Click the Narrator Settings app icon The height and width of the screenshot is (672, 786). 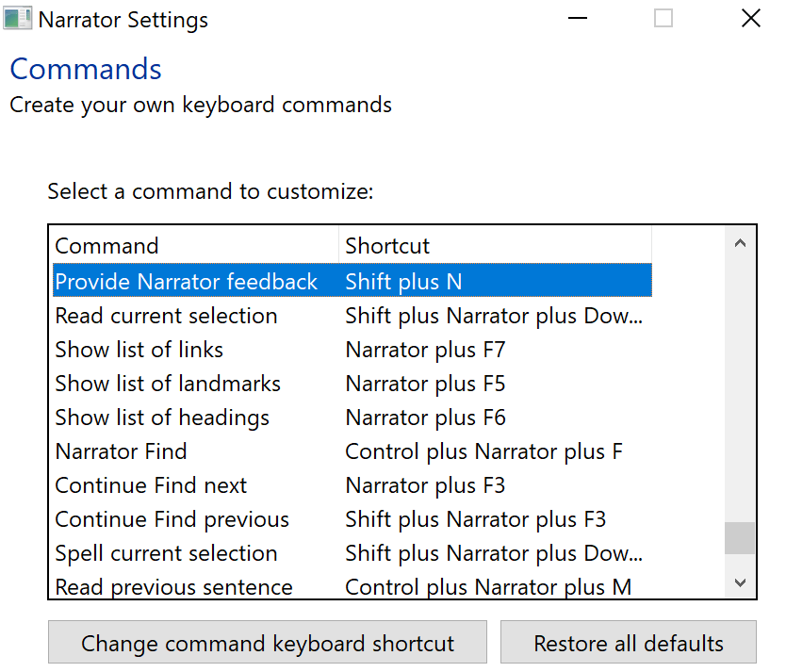pos(18,19)
